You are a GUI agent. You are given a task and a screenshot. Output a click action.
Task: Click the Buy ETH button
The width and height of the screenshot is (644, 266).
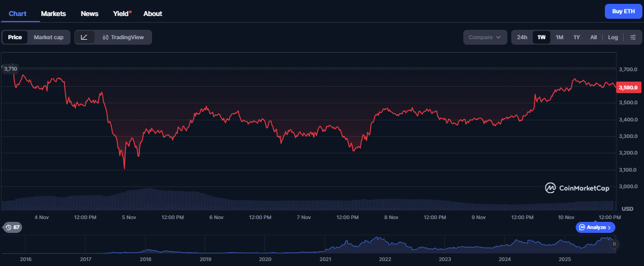(624, 12)
